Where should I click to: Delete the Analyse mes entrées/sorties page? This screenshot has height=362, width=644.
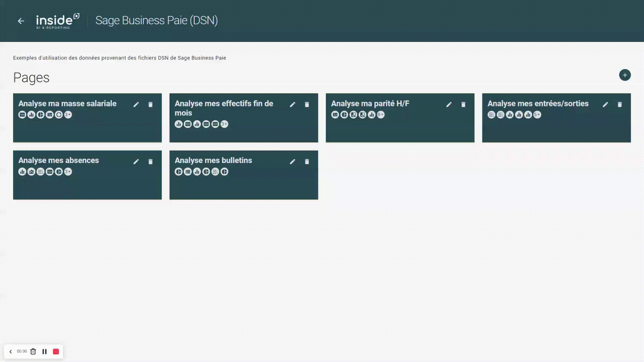(620, 104)
